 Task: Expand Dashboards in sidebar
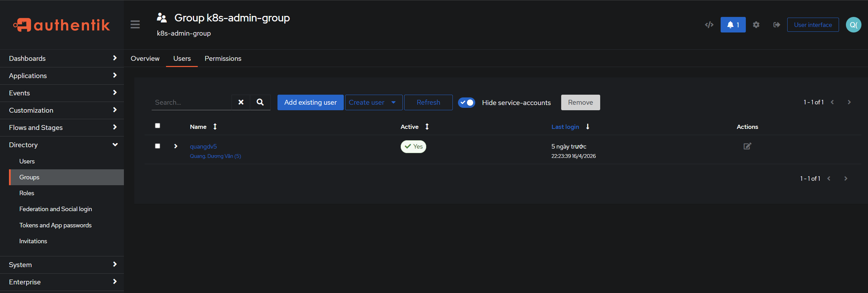pyautogui.click(x=62, y=58)
